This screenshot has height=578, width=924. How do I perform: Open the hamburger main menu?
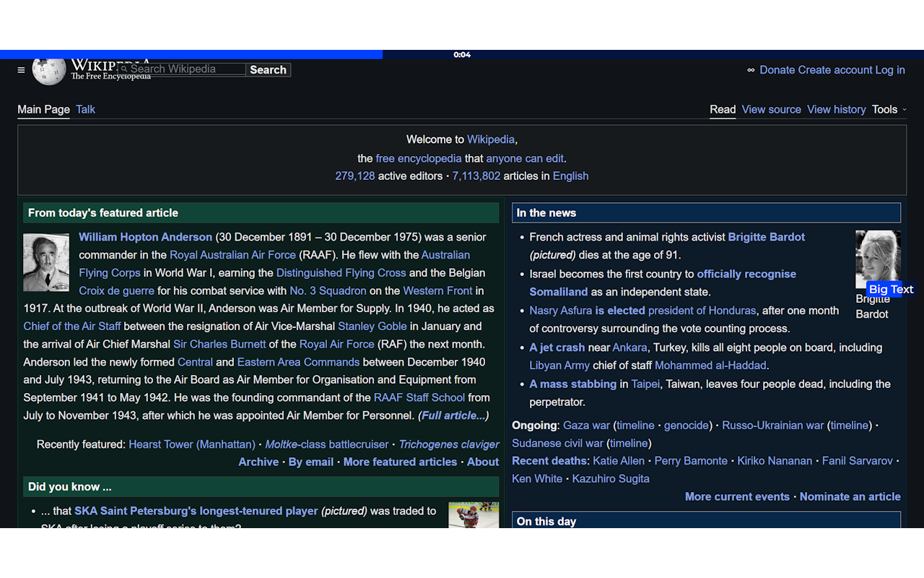pos(21,70)
